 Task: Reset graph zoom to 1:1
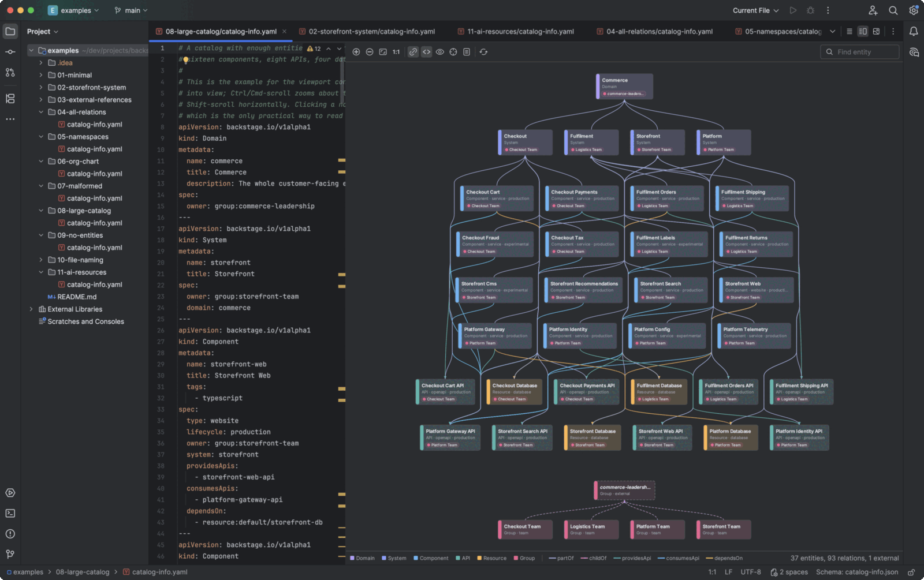(396, 52)
